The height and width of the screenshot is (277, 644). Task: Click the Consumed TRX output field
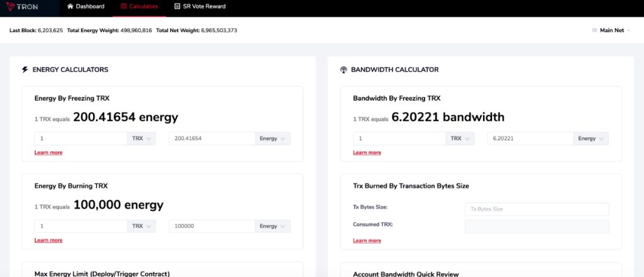(537, 226)
